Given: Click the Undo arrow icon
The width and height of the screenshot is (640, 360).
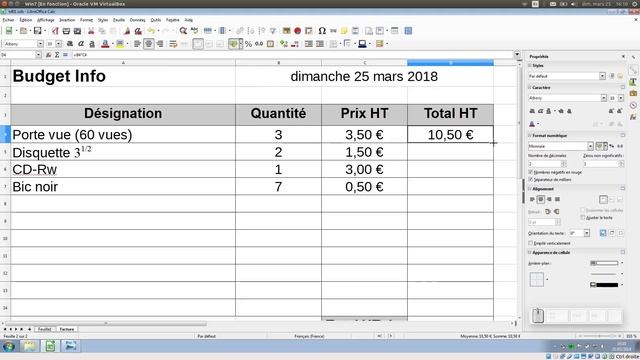Looking at the screenshot, I should 151,31.
